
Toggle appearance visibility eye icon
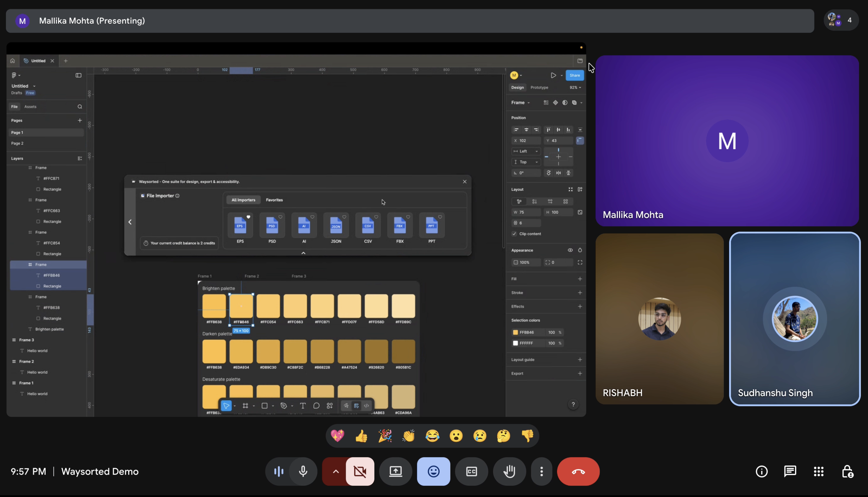pos(570,250)
